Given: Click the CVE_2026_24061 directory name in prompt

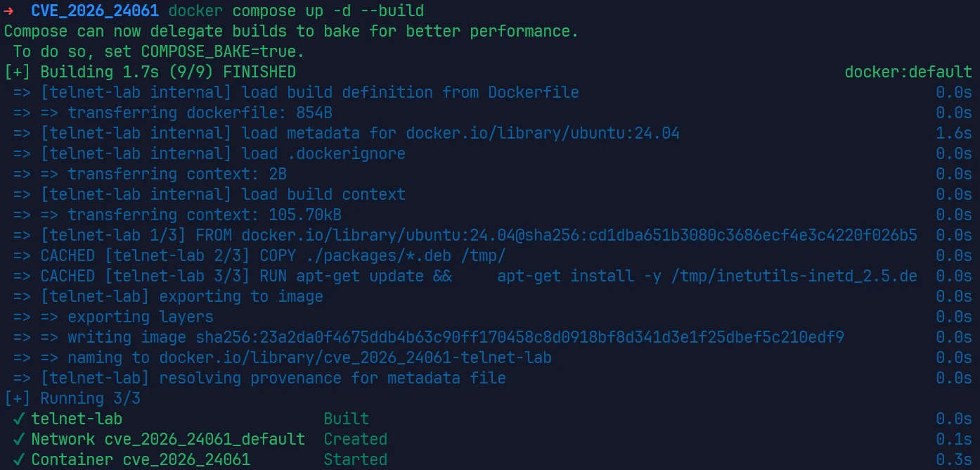Looking at the screenshot, I should [x=95, y=11].
